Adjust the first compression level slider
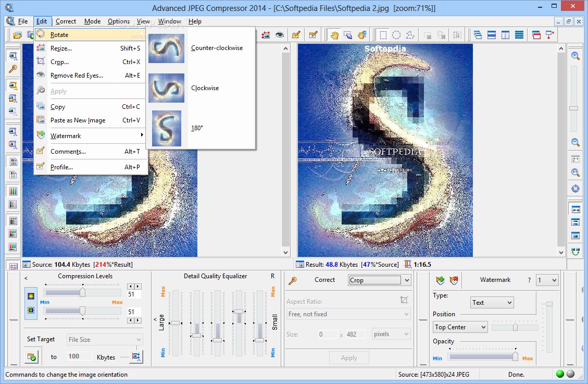Image resolution: width=588 pixels, height=384 pixels. (82, 292)
